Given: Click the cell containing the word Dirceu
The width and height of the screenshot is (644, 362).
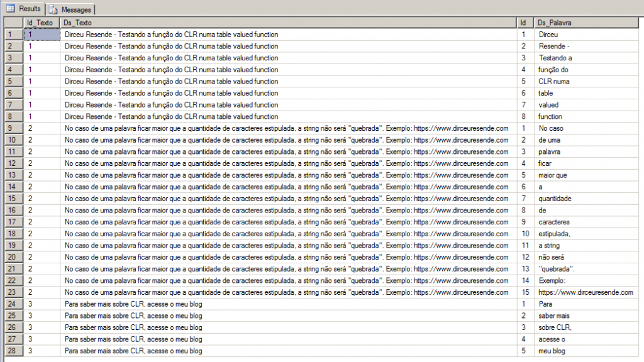Looking at the screenshot, I should point(585,35).
